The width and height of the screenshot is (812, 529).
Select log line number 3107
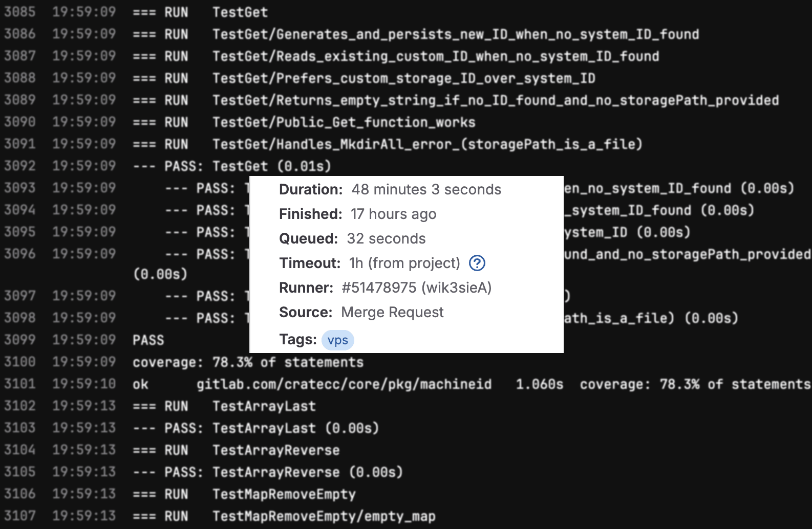[20, 516]
